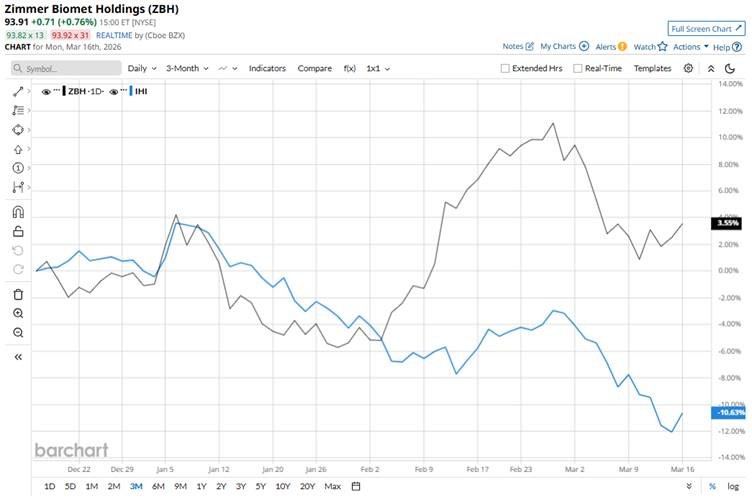Image resolution: width=752 pixels, height=500 pixels.
Task: Activate the magnet snap tool
Action: 18,212
